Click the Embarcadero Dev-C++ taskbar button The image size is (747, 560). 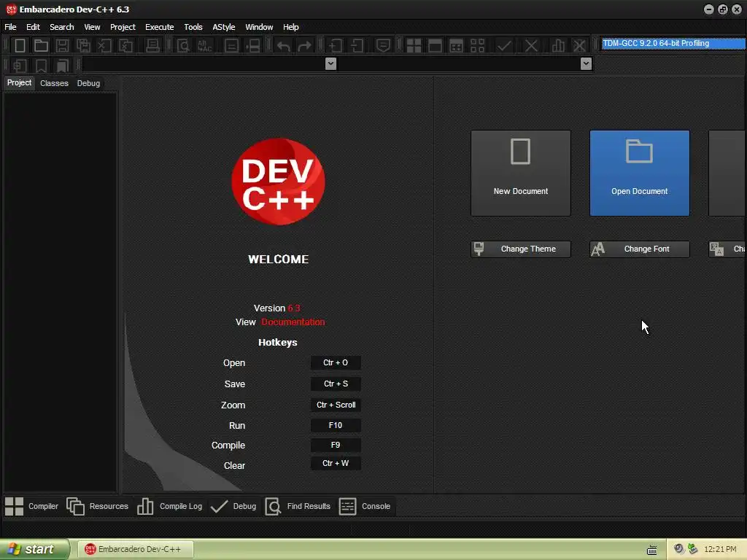click(136, 549)
